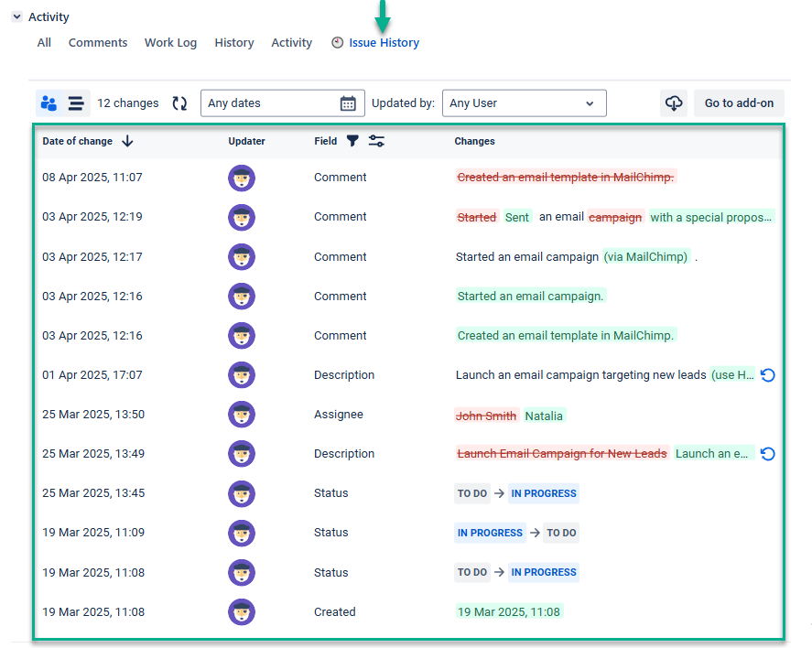The width and height of the screenshot is (812, 648).
Task: Click the Activity section heading
Action: pyautogui.click(x=49, y=16)
